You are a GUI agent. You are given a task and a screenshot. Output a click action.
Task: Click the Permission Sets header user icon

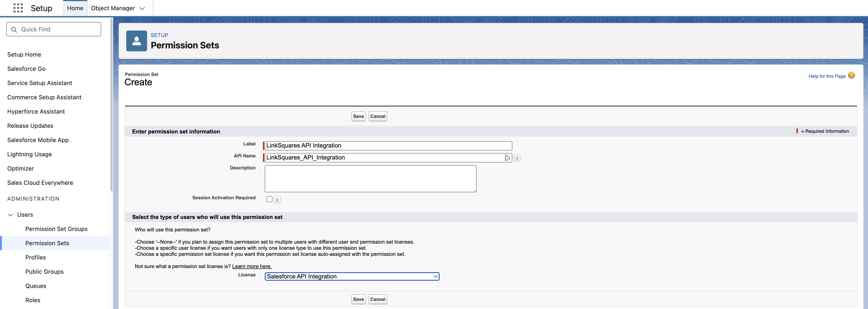(136, 41)
